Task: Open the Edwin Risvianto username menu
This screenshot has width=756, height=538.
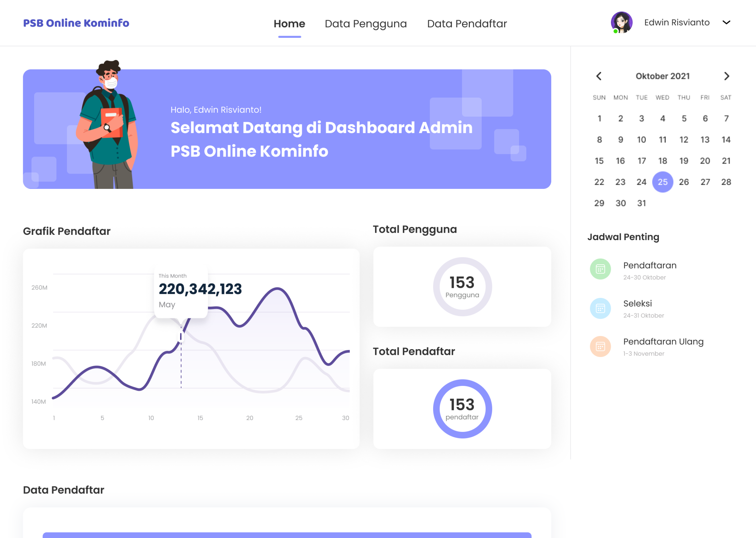Action: click(x=676, y=23)
